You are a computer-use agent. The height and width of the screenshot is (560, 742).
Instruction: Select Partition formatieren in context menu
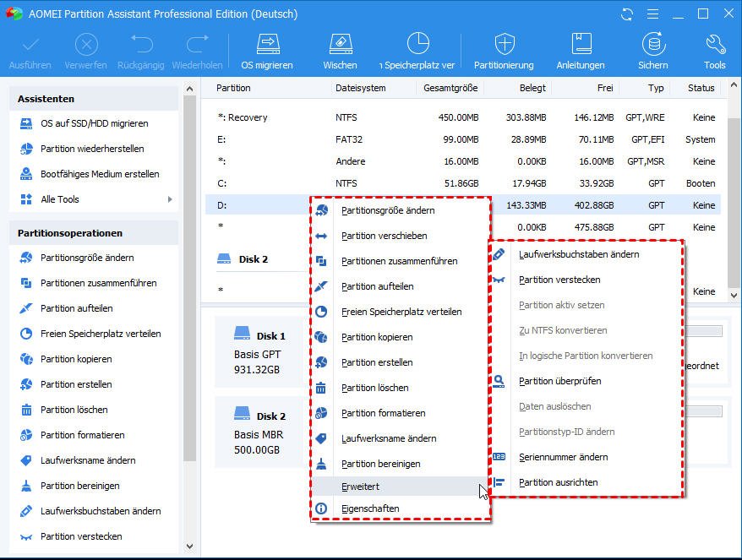click(401, 413)
